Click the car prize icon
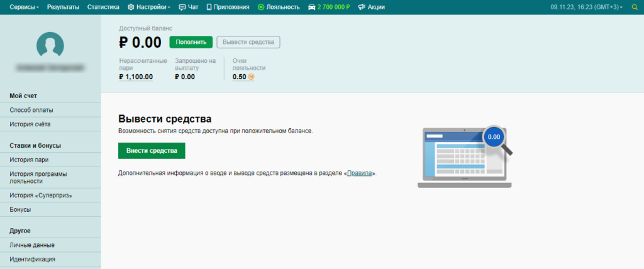This screenshot has height=269, width=644. 312,7
